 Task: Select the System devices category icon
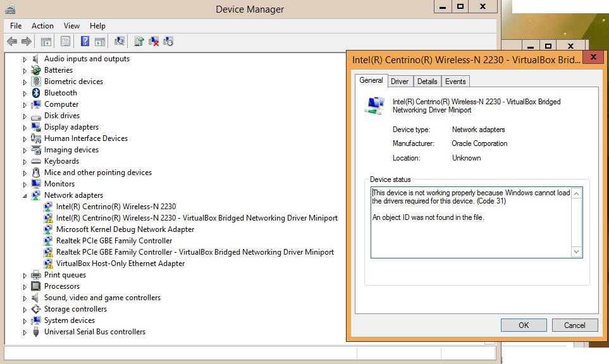point(36,320)
